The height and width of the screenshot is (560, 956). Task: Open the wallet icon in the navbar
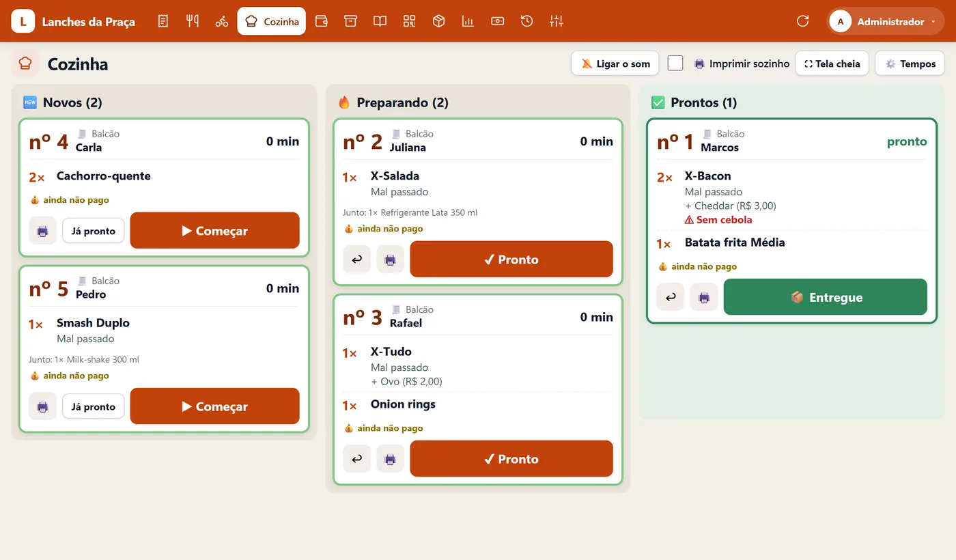tap(321, 21)
